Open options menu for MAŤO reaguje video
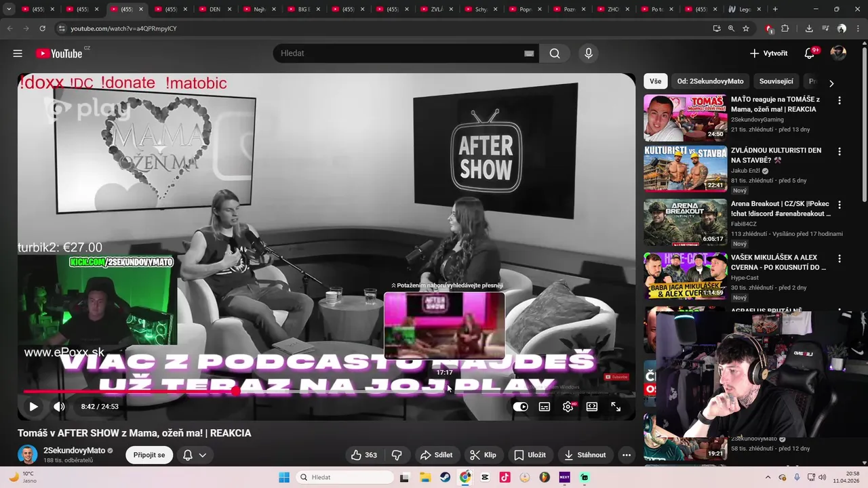868x488 pixels. 840,100
